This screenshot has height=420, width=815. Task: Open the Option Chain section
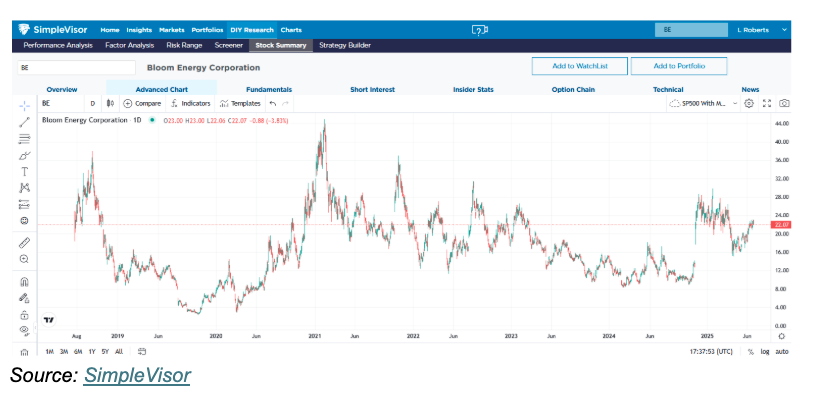pos(573,89)
